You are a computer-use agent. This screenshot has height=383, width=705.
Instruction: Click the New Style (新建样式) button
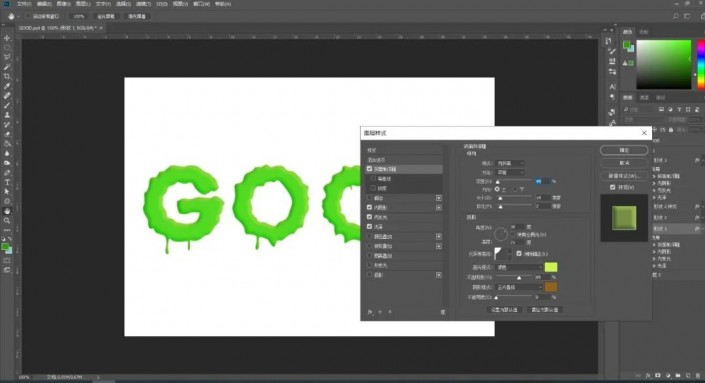(x=624, y=176)
